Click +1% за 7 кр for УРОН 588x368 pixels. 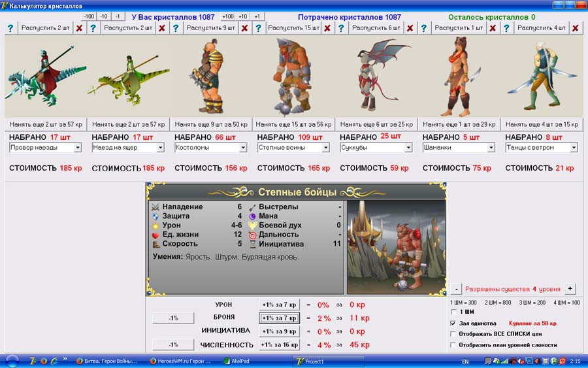pos(279,305)
